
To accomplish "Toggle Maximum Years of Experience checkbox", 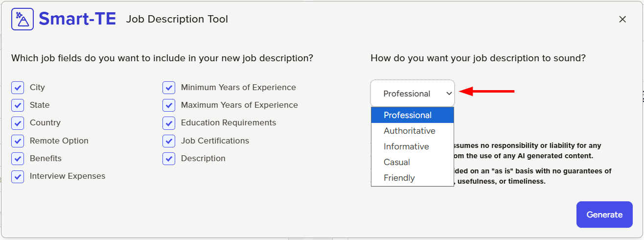I will [x=169, y=105].
